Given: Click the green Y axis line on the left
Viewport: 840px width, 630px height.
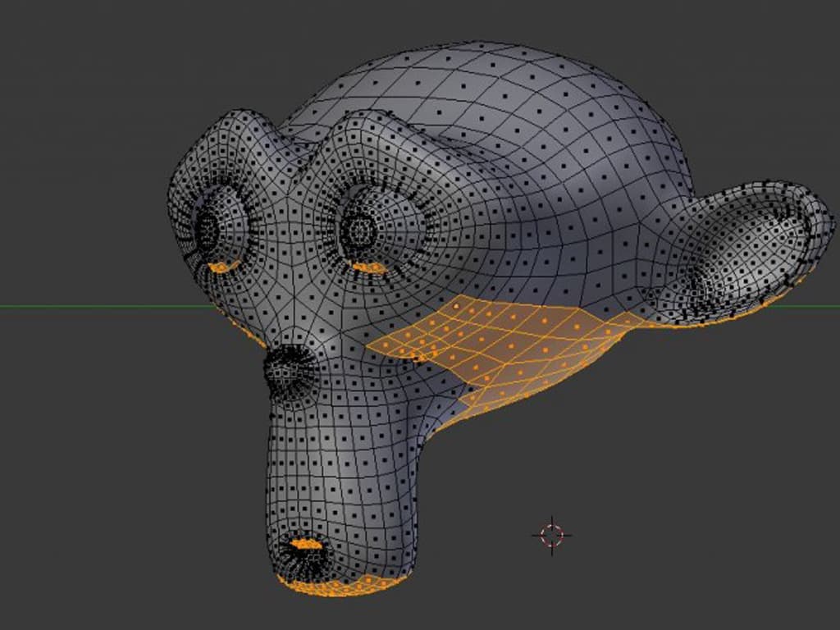Looking at the screenshot, I should (x=107, y=307).
